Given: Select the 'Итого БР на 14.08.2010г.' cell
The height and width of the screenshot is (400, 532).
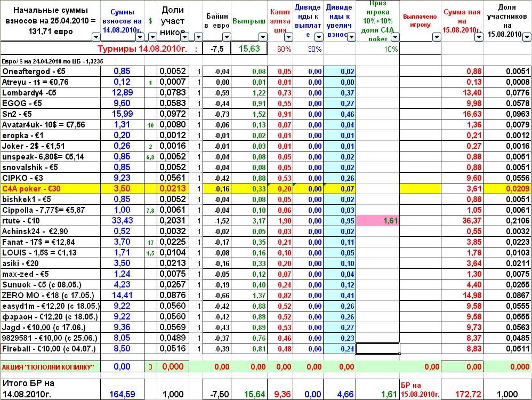Looking at the screenshot, I should [x=51, y=389].
